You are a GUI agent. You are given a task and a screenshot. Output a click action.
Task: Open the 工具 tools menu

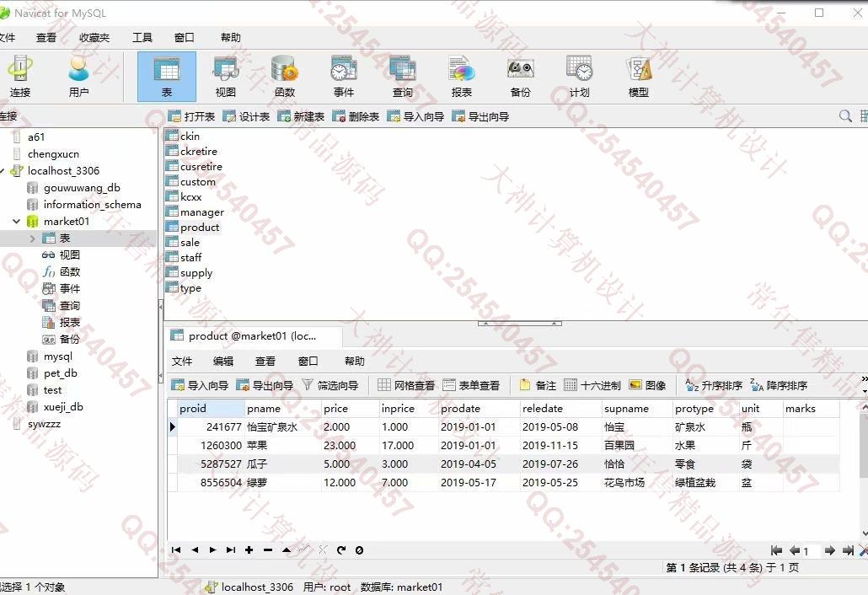(142, 38)
